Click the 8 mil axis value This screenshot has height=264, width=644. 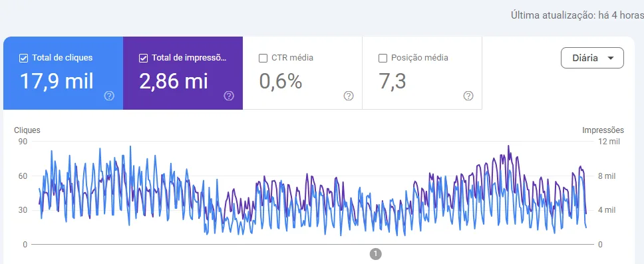[607, 176]
